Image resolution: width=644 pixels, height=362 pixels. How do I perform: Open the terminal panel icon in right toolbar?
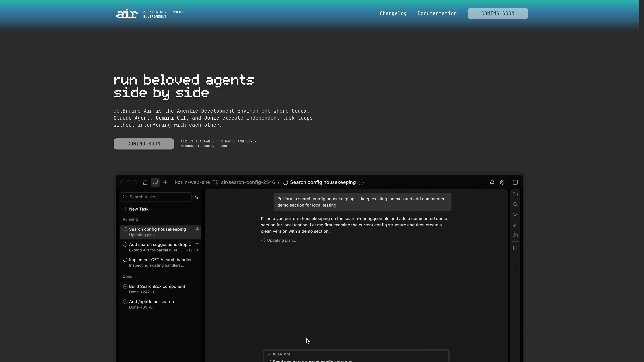click(x=515, y=248)
